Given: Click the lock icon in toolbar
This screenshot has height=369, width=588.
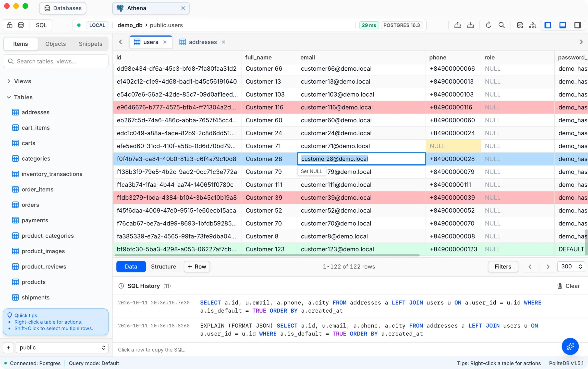Looking at the screenshot, I should 10,25.
